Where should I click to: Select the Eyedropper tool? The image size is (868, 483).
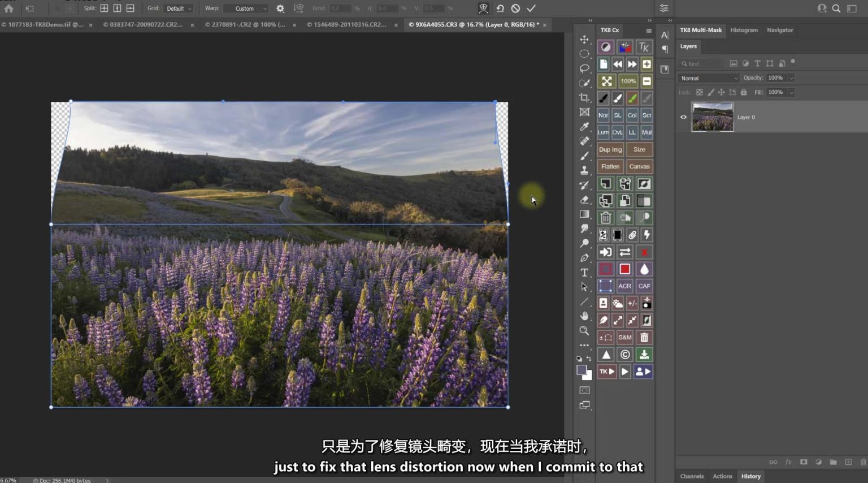click(x=584, y=127)
